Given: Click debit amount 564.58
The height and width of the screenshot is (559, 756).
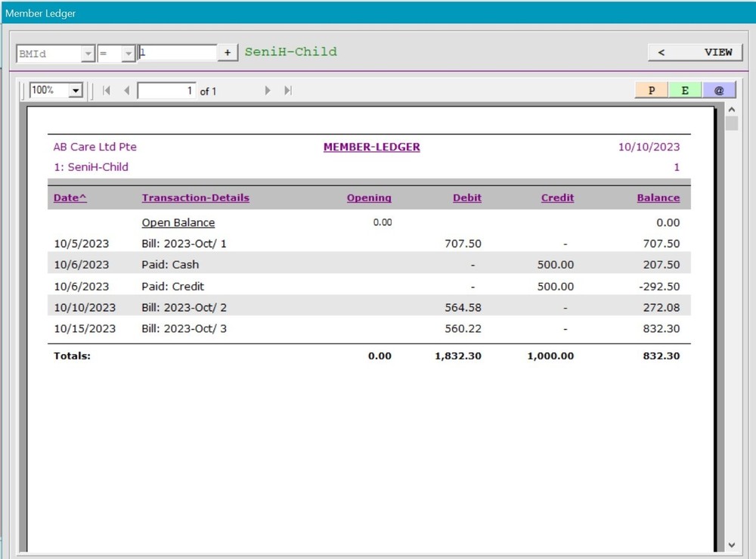Looking at the screenshot, I should (x=463, y=308).
